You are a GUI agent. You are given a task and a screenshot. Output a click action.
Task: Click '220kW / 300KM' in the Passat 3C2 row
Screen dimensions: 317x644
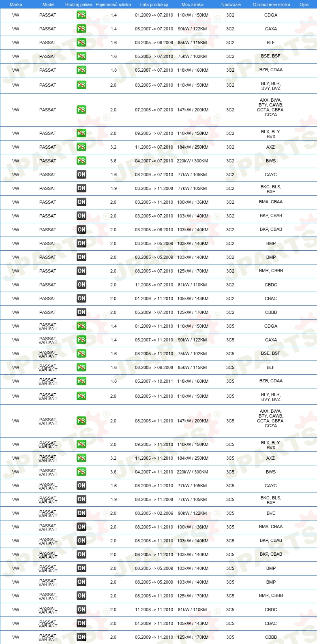(193, 161)
